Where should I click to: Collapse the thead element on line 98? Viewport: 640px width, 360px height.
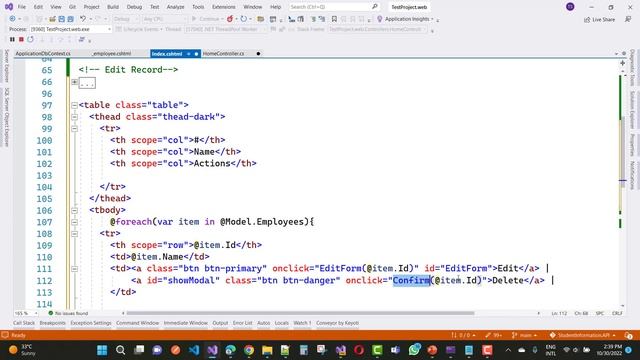click(x=74, y=117)
